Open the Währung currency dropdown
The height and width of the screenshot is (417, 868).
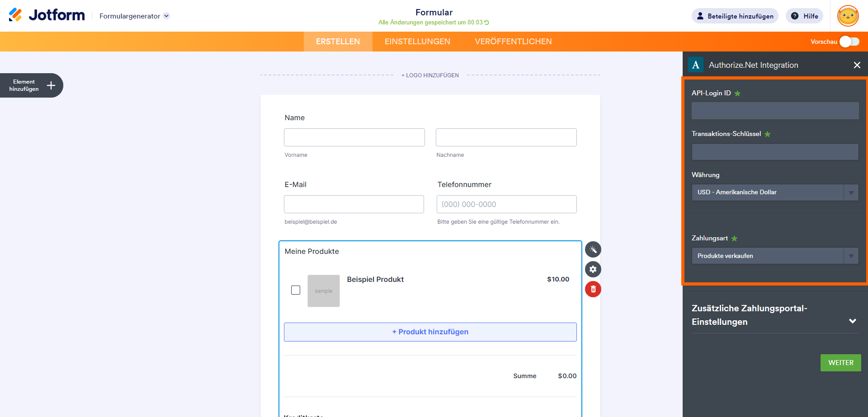775,192
